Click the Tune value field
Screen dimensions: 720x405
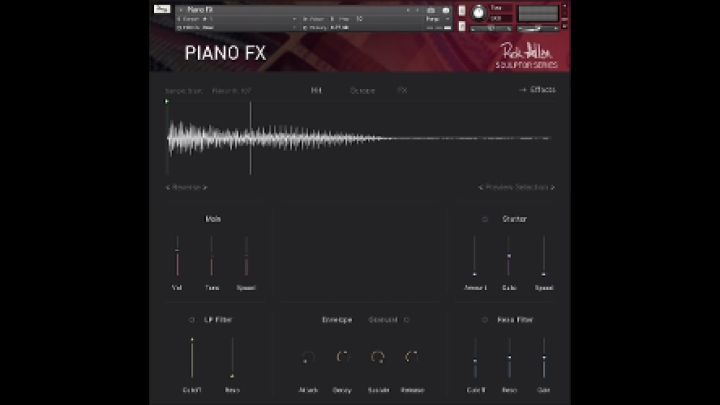tap(501, 19)
